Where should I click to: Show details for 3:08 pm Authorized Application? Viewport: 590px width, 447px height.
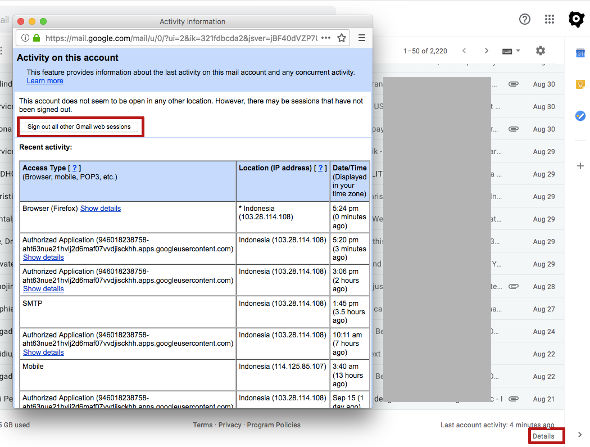point(43,289)
